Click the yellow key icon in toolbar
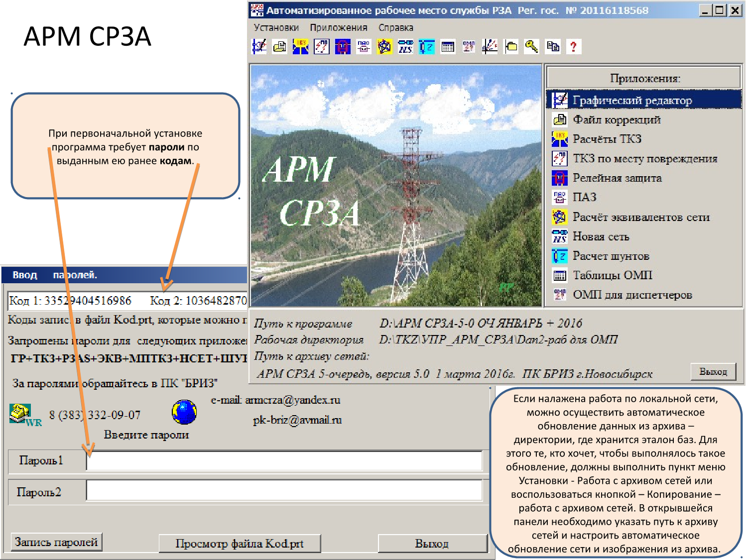 click(x=532, y=47)
